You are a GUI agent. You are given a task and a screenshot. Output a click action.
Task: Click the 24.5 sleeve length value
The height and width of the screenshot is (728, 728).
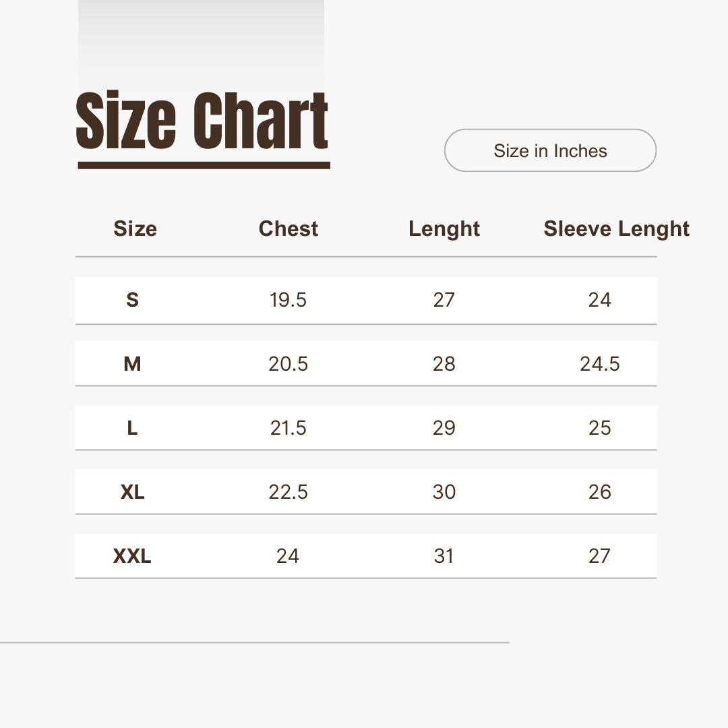click(599, 364)
